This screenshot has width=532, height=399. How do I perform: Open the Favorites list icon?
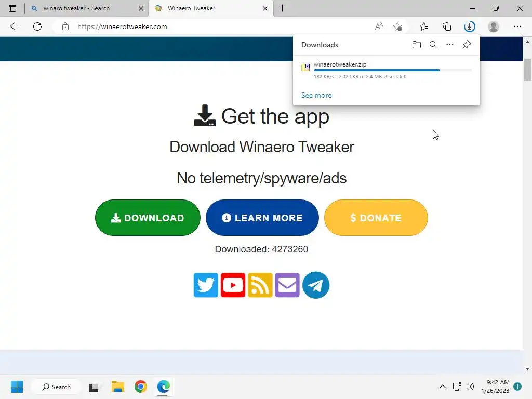(x=424, y=26)
